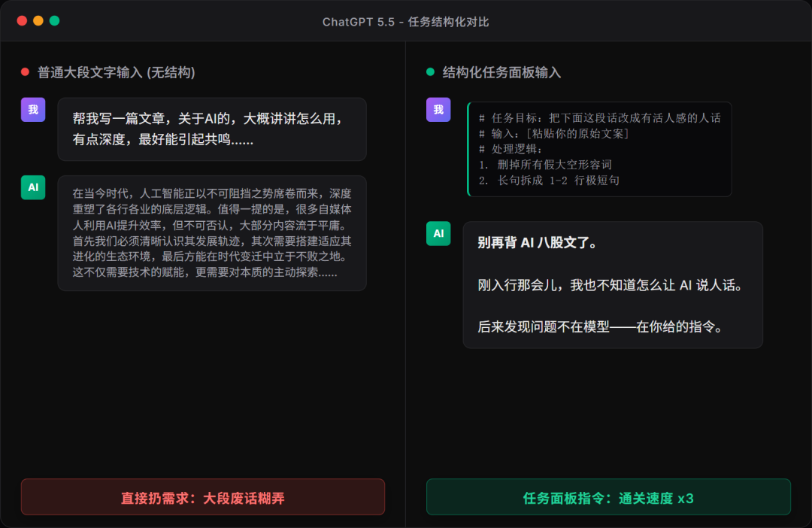Click the line '2. 长句拆成 1-2 行极短句'
This screenshot has width=812, height=528.
[549, 181]
